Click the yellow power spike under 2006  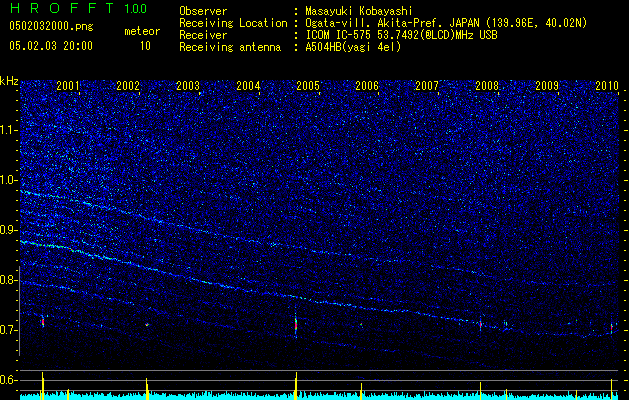pos(361,391)
